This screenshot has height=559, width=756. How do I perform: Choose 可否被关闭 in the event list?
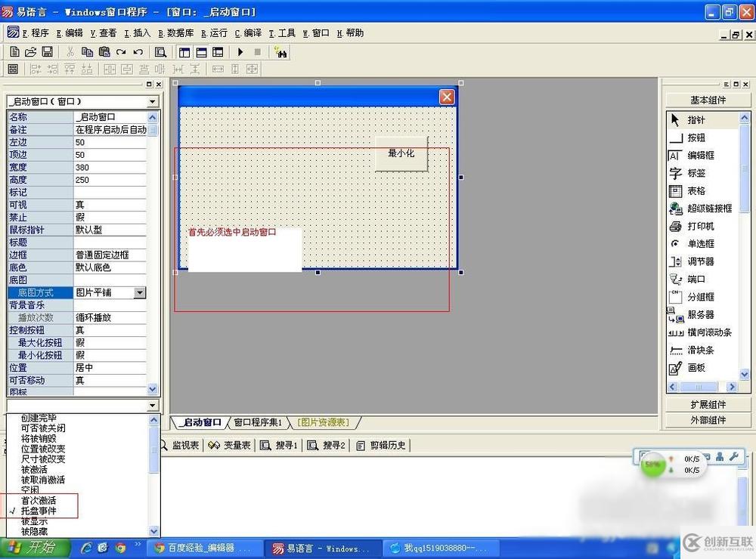(43, 428)
